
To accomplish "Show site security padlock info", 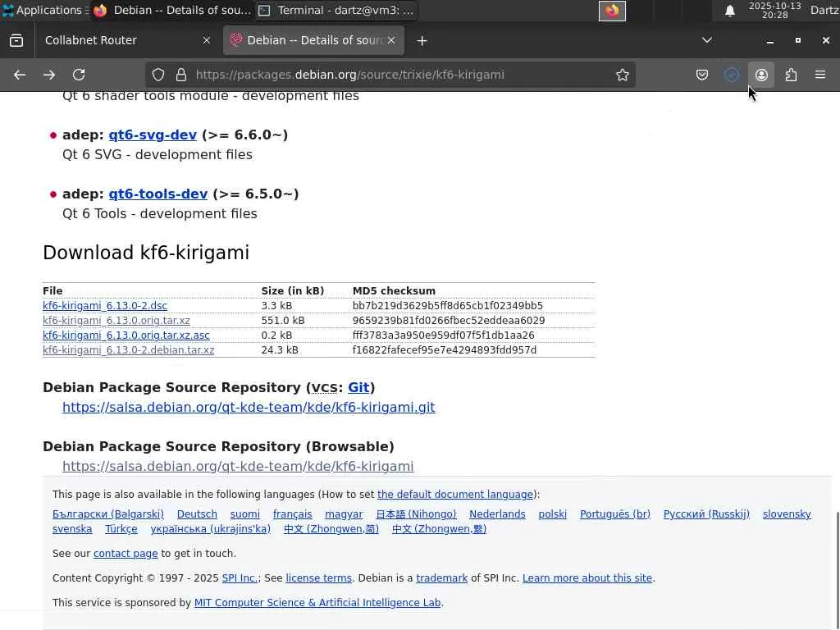I will click(x=181, y=75).
